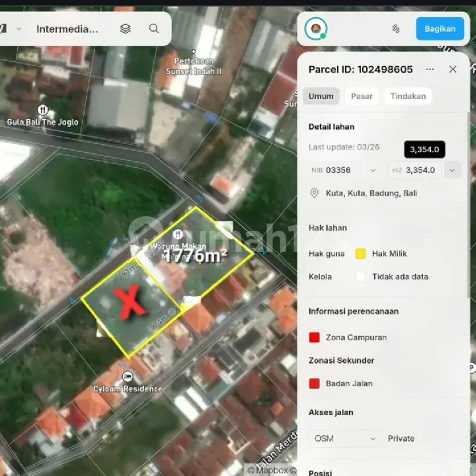Click the m2 3,354.0 area field
Screen dimensions: 476x476
(x=416, y=171)
